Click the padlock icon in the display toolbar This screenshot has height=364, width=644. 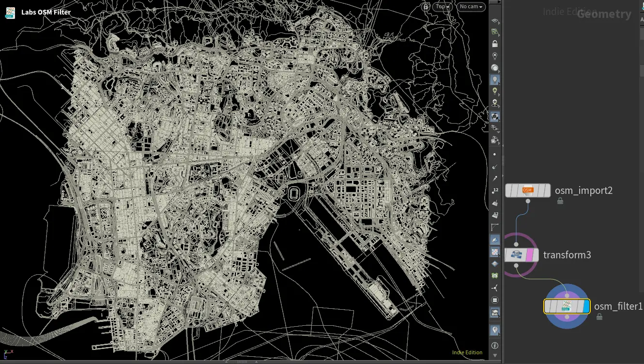click(494, 44)
